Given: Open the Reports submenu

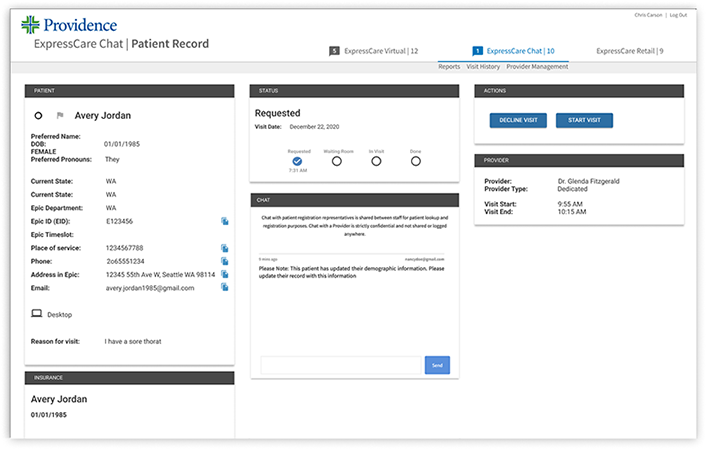Looking at the screenshot, I should click(x=449, y=67).
